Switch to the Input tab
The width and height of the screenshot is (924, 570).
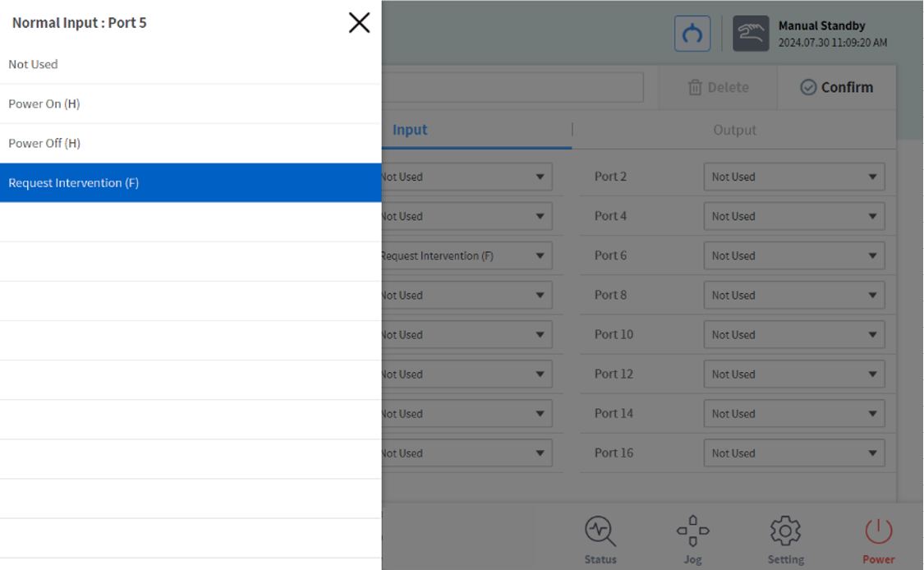point(411,130)
